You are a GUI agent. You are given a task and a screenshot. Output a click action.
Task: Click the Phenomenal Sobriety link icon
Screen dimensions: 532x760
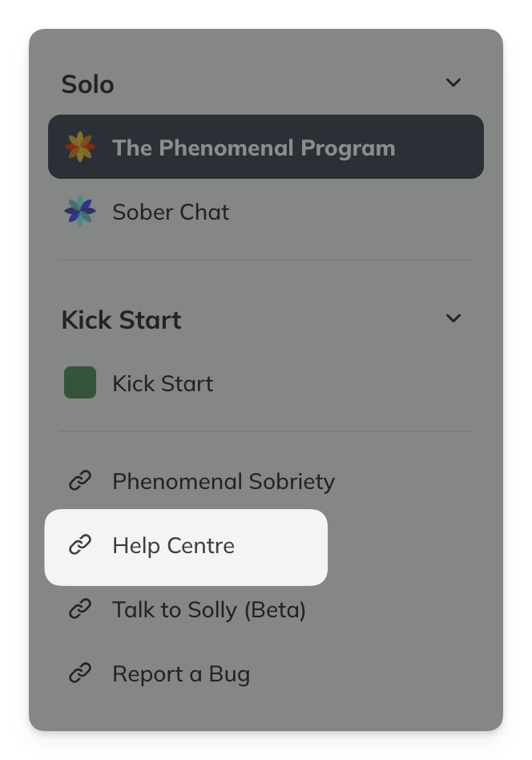[80, 481]
